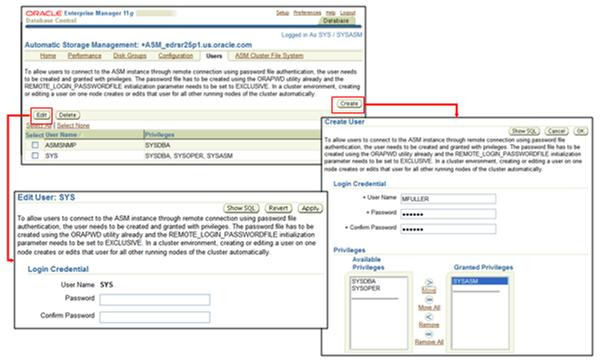The image size is (600, 360).
Task: Focus Confirm Password field in Create User
Action: 448,229
